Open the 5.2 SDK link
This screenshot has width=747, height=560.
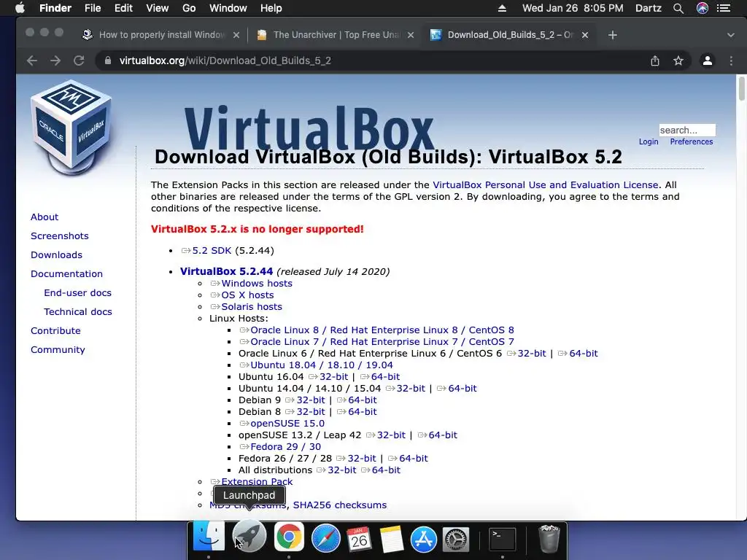(212, 251)
